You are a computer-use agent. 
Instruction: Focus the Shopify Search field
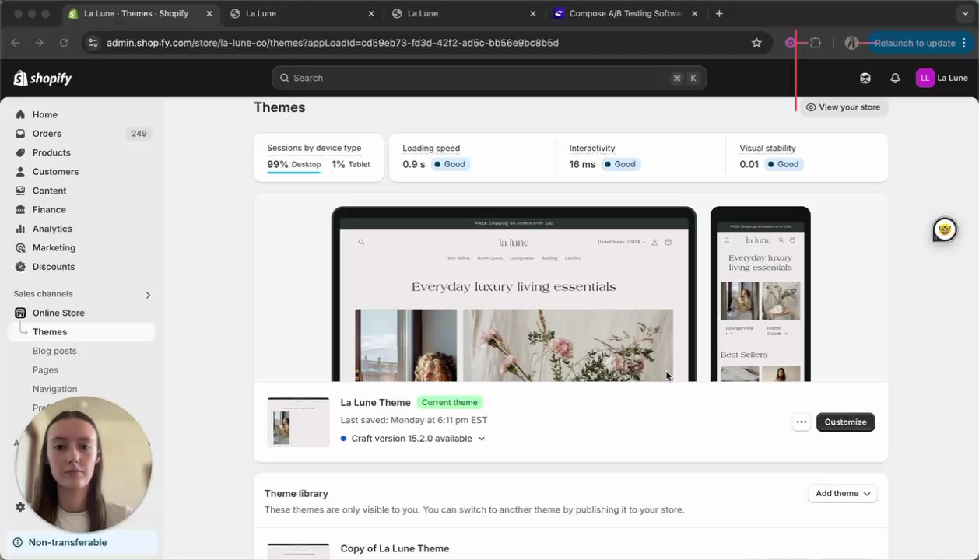(x=489, y=78)
